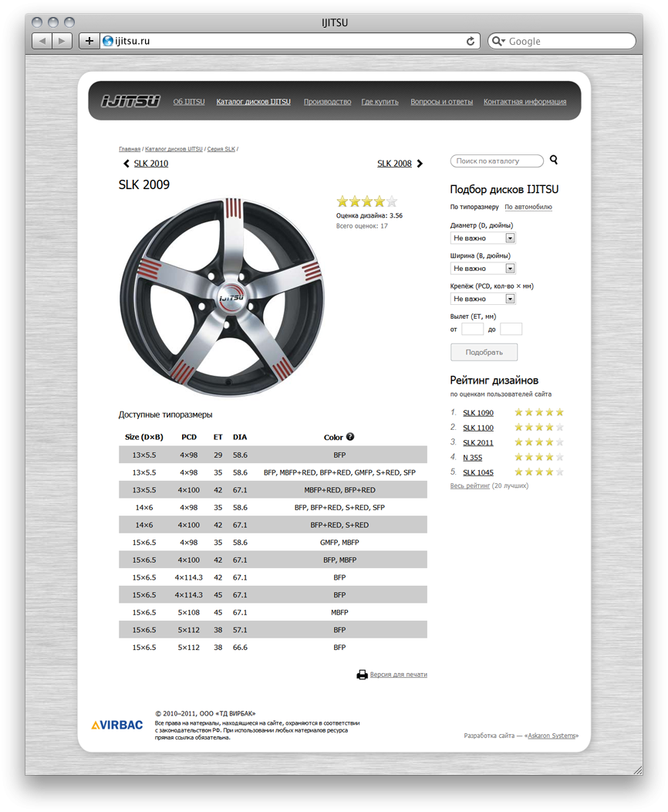Image resolution: width=668 pixels, height=812 pixels.
Task: Open the Color column help icon
Action: coord(350,437)
